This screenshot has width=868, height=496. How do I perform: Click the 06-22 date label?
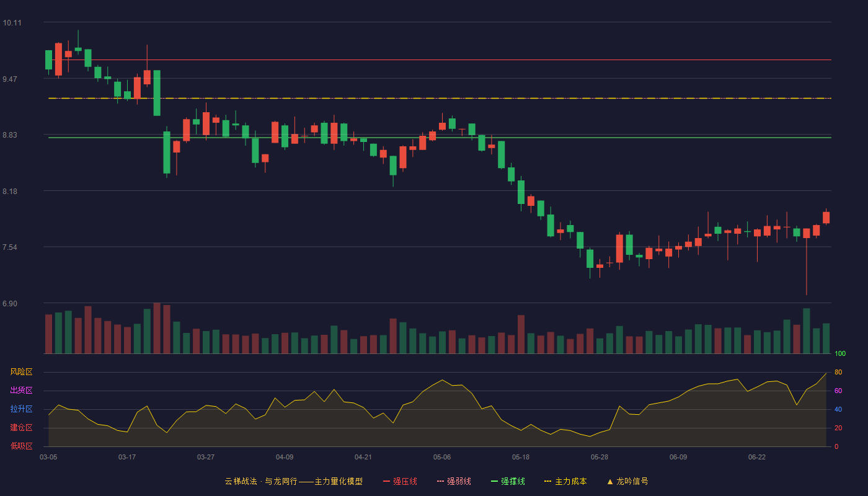click(757, 457)
